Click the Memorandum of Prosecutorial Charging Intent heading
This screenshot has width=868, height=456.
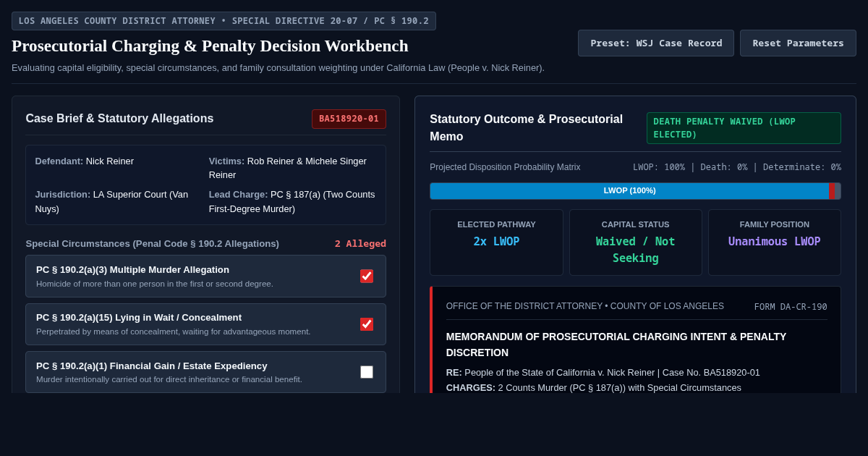pos(616,345)
